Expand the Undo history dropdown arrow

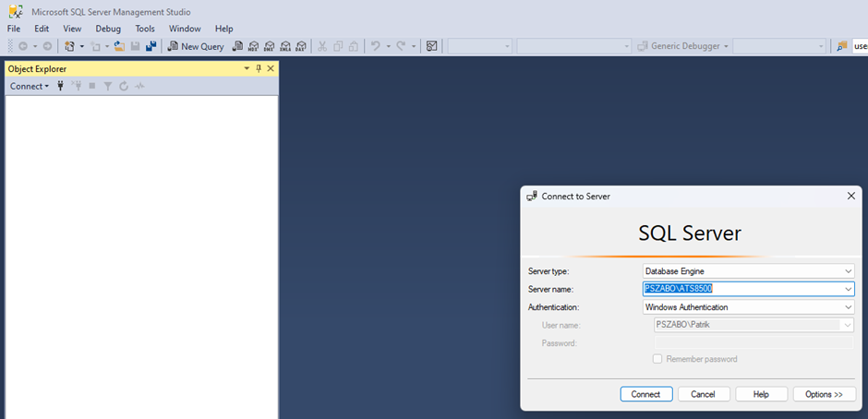coord(388,46)
